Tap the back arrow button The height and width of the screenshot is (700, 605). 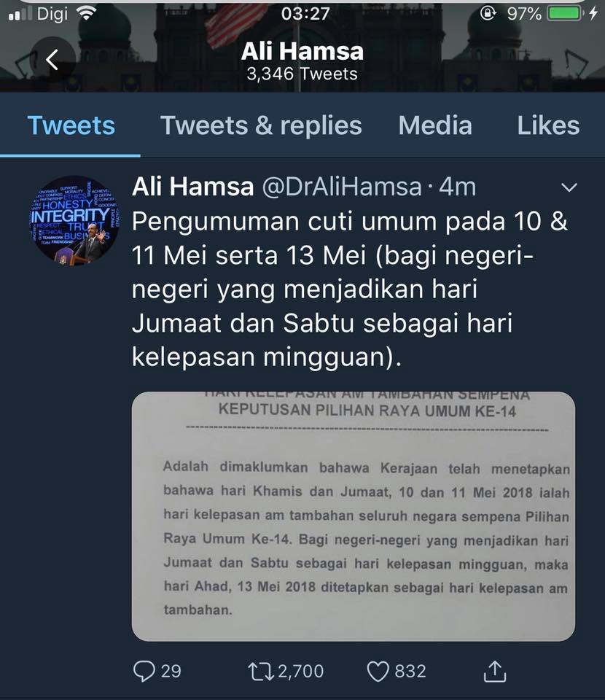[x=52, y=59]
